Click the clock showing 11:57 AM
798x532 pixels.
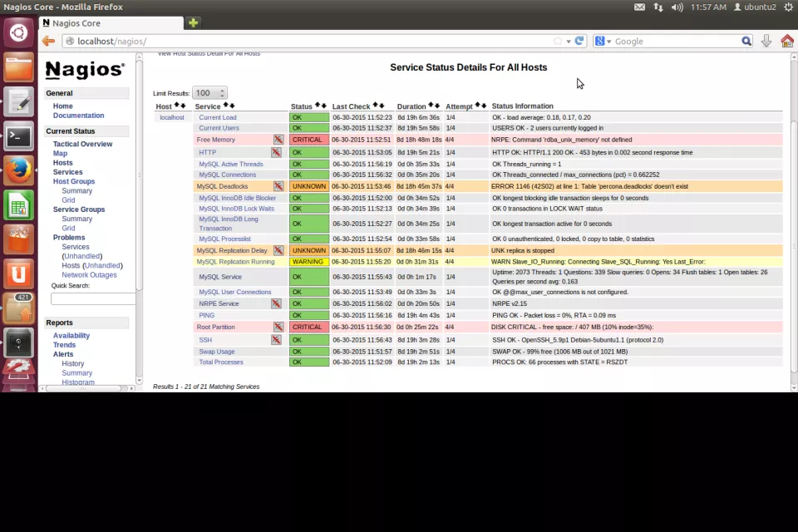708,7
